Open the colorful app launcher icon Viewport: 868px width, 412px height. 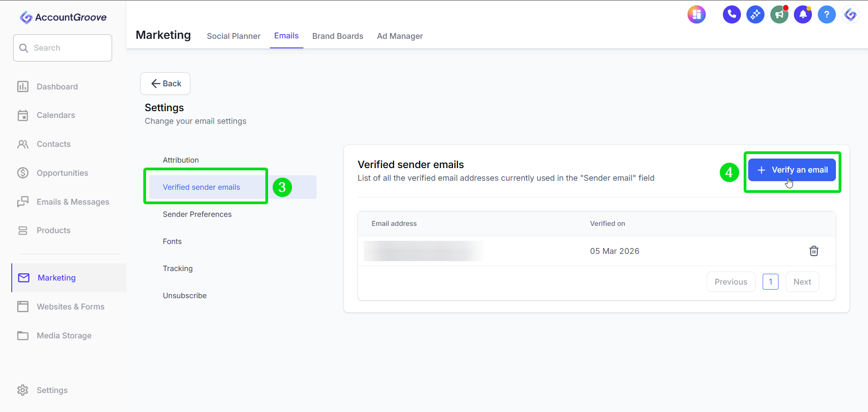pyautogui.click(x=697, y=14)
